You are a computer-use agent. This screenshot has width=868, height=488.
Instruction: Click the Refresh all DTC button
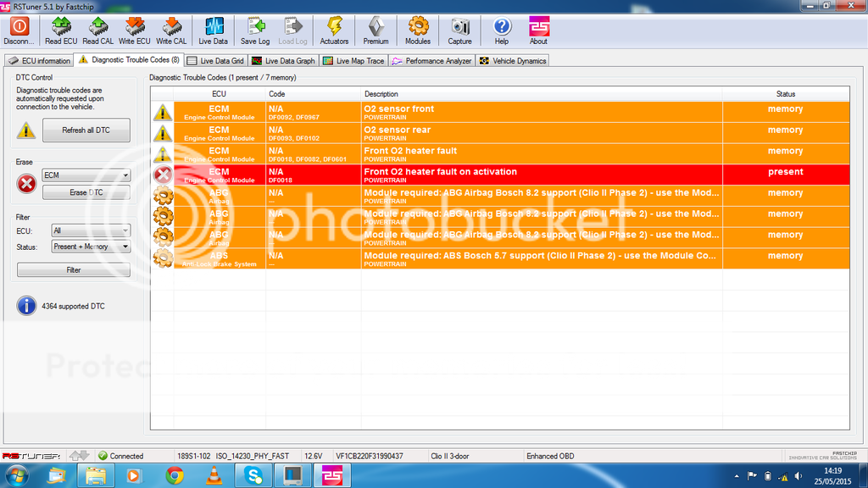[86, 130]
